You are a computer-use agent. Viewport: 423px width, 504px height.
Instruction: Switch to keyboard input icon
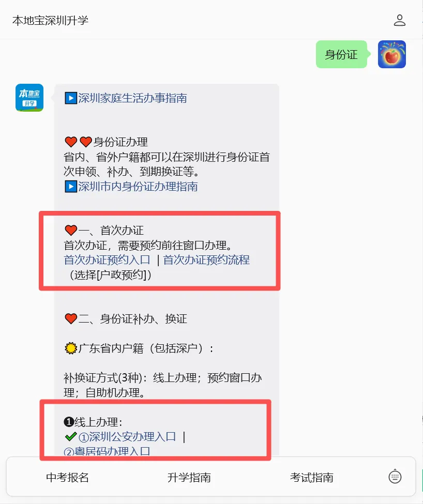pyautogui.click(x=395, y=477)
